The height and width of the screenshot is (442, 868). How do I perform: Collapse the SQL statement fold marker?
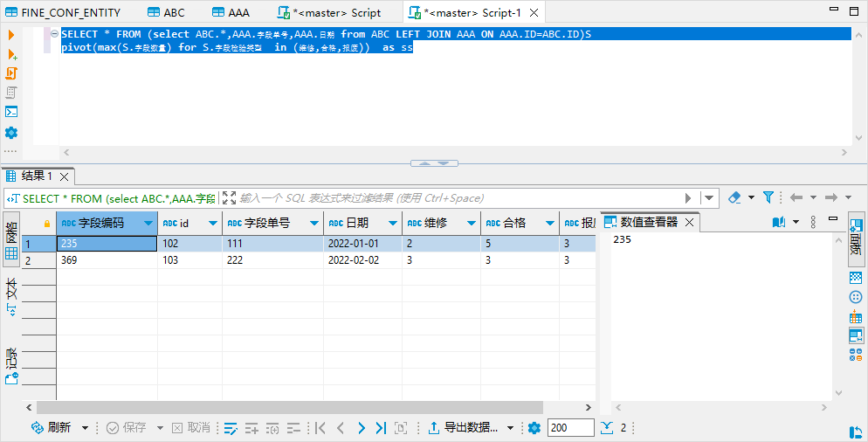[54, 34]
